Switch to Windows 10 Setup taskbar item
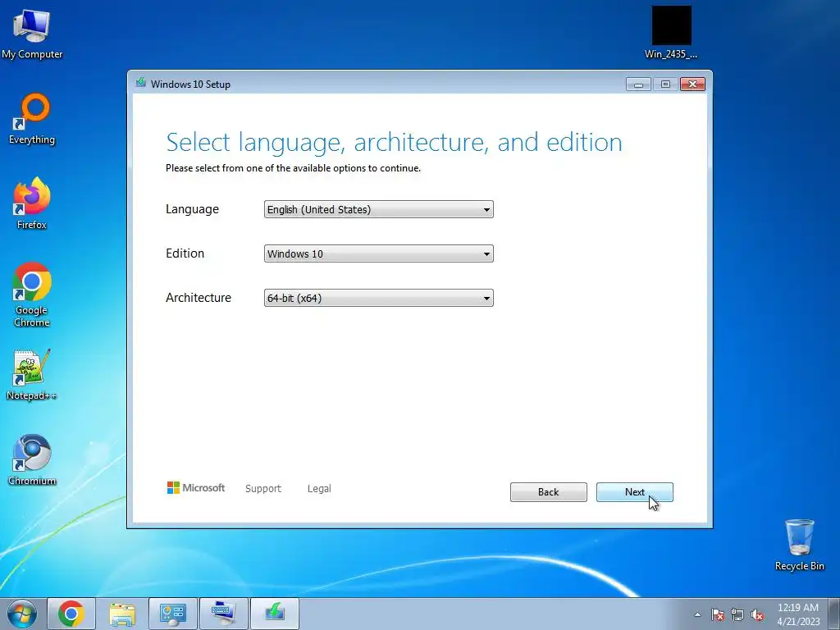 point(274,614)
